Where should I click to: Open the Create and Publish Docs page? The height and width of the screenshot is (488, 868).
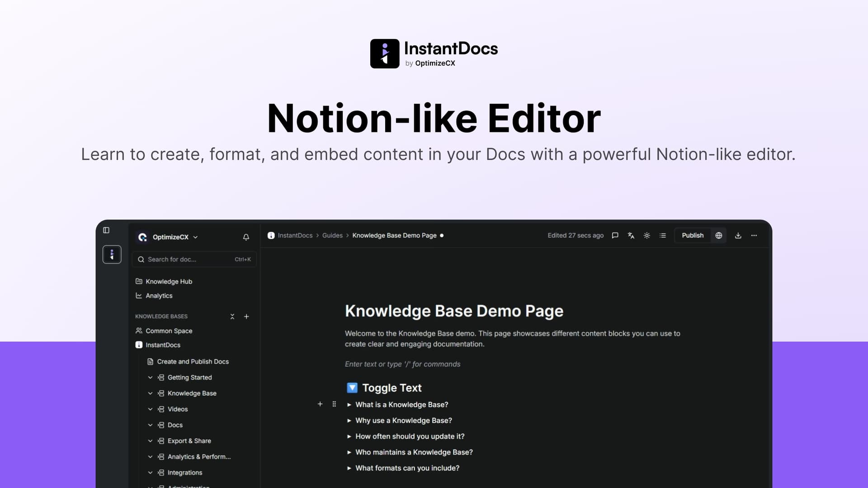click(193, 361)
